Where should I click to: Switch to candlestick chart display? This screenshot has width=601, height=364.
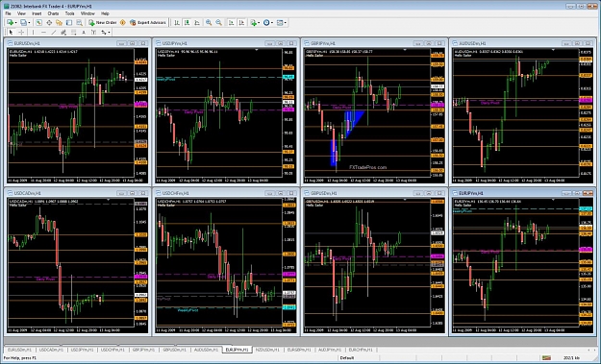click(x=187, y=23)
